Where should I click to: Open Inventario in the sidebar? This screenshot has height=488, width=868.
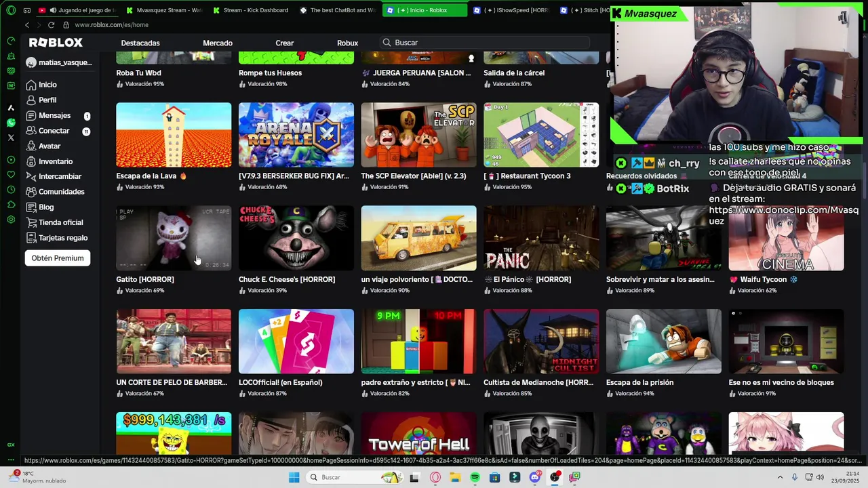point(49,161)
